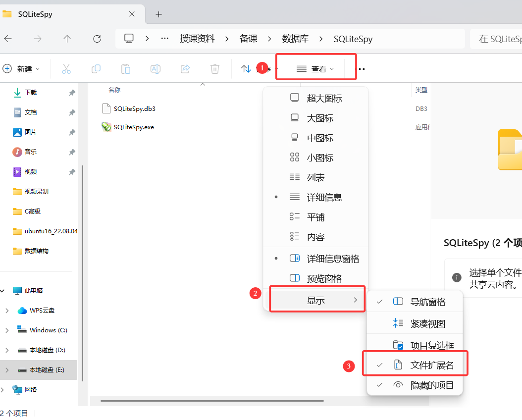Click the Share icon in toolbar

pyautogui.click(x=185, y=69)
